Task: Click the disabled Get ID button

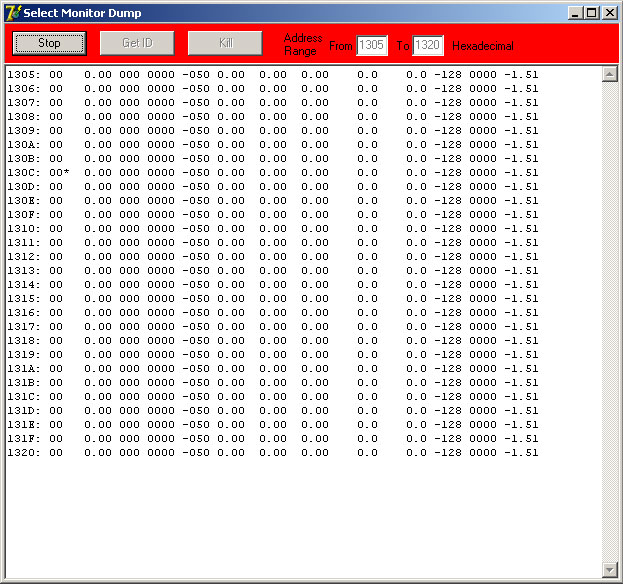Action: 137,43
